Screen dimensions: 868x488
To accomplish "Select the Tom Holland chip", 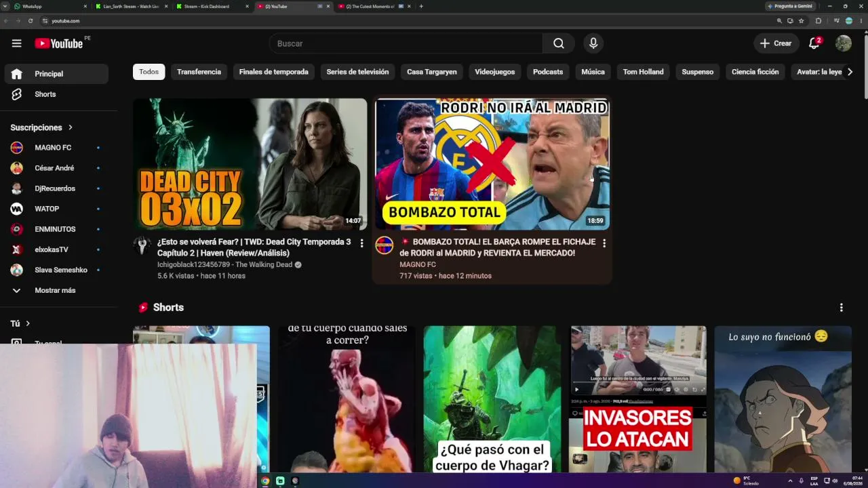I will point(644,72).
